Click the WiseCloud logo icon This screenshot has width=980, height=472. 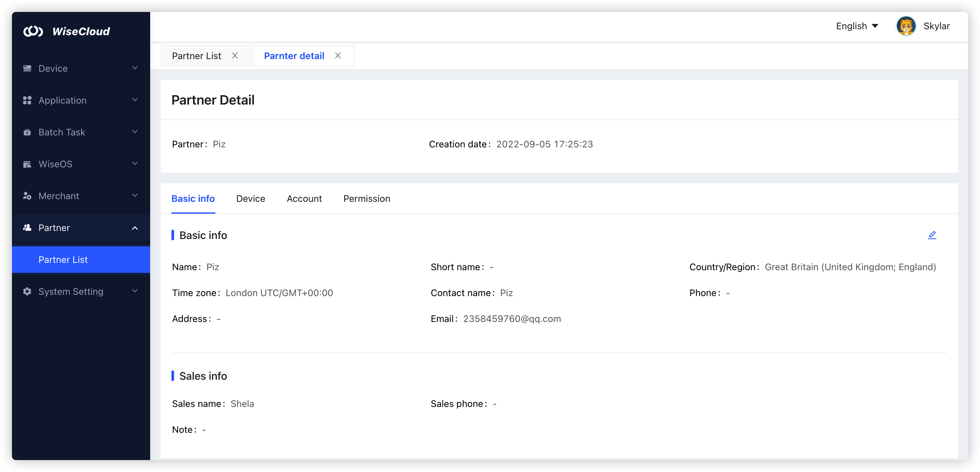pyautogui.click(x=33, y=31)
